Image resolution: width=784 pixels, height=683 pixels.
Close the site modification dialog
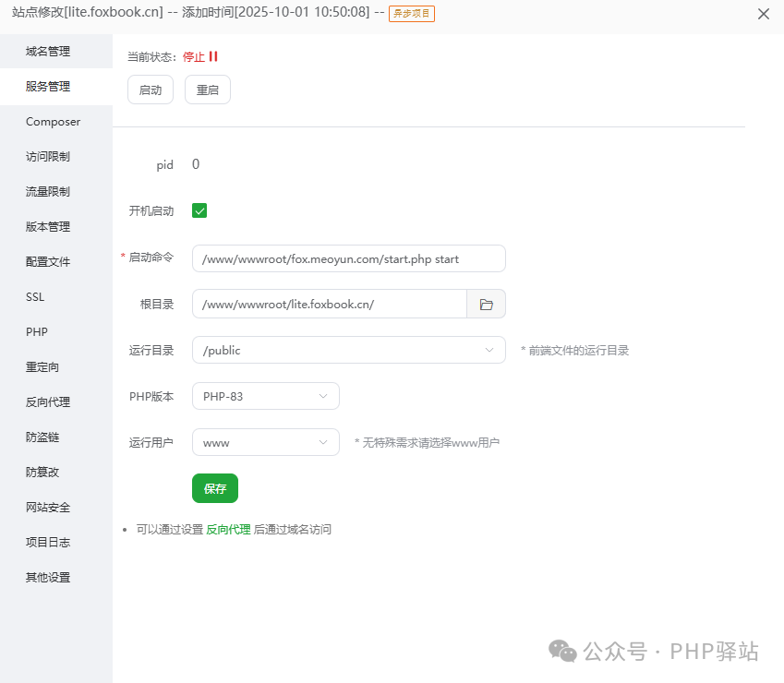pos(763,14)
